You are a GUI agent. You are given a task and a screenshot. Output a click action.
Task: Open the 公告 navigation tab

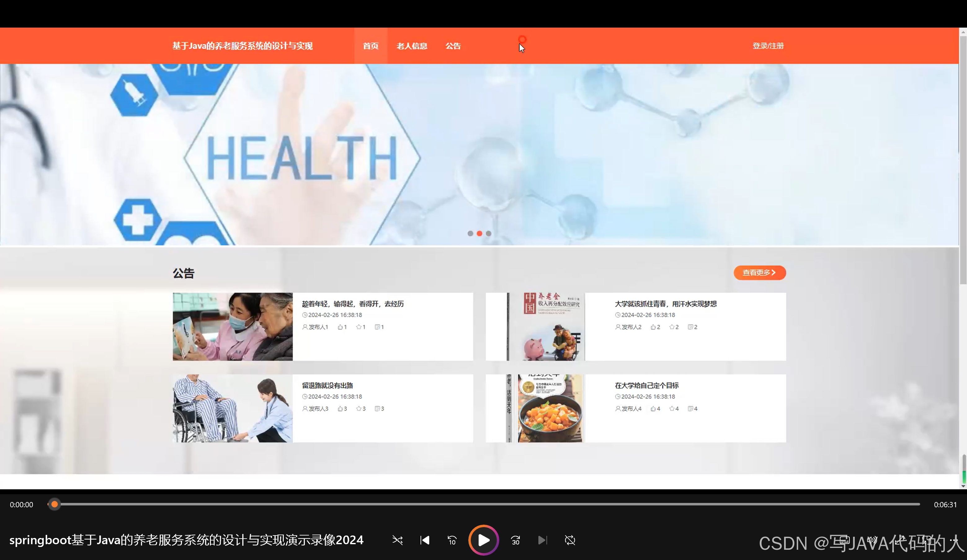coord(453,46)
